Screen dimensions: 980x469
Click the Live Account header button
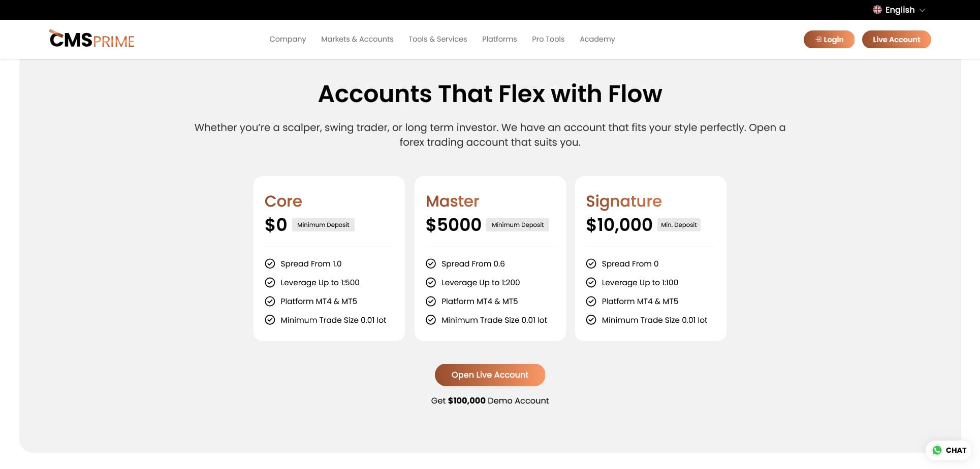[896, 40]
